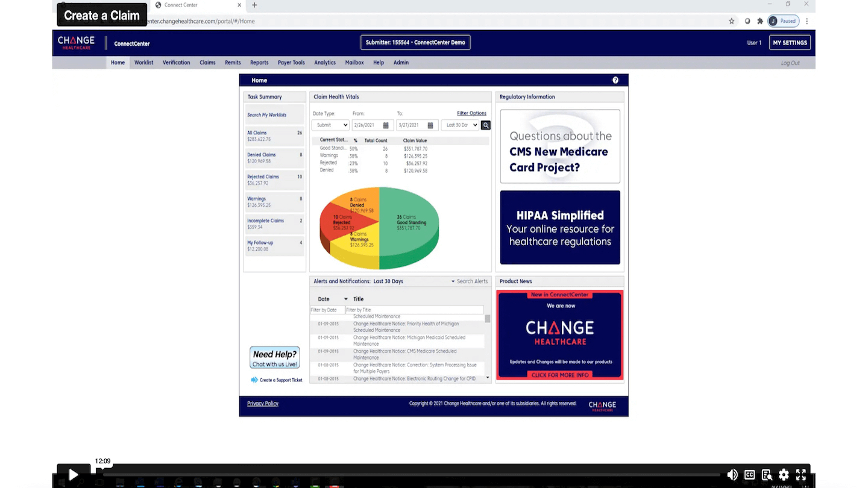Go to the Home menu item
The image size is (868, 488).
click(118, 63)
